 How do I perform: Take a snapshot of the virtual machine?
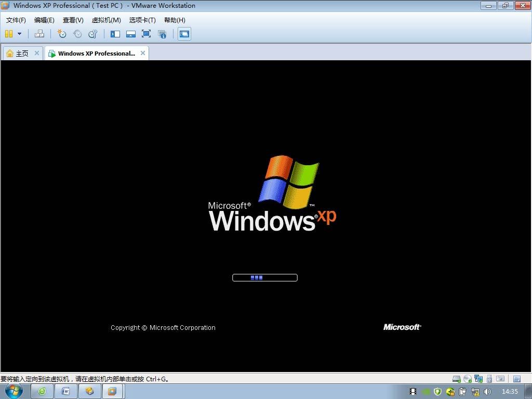62,34
